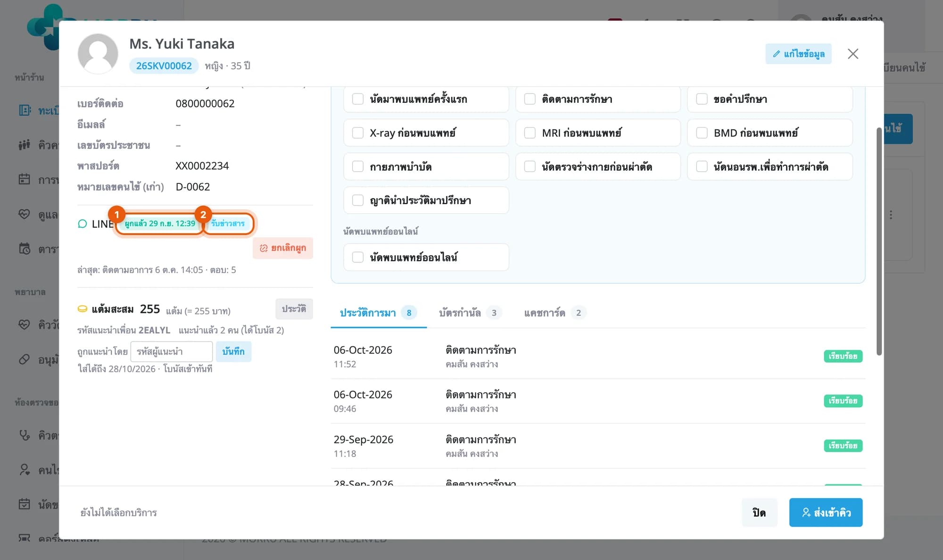Click the รหัสผู้แนะนำ input field
Viewport: 943px width, 560px height.
[172, 352]
